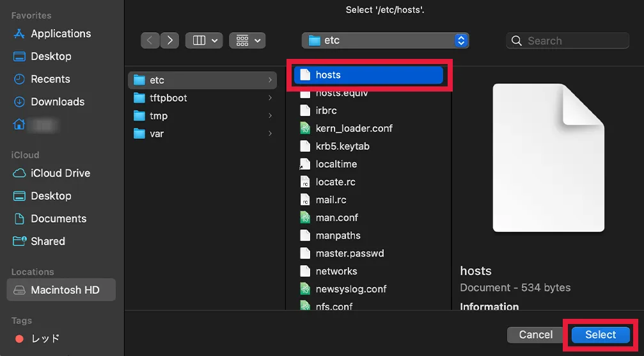Image resolution: width=644 pixels, height=356 pixels.
Task: Expand the tmp folder chevron
Action: (x=270, y=115)
